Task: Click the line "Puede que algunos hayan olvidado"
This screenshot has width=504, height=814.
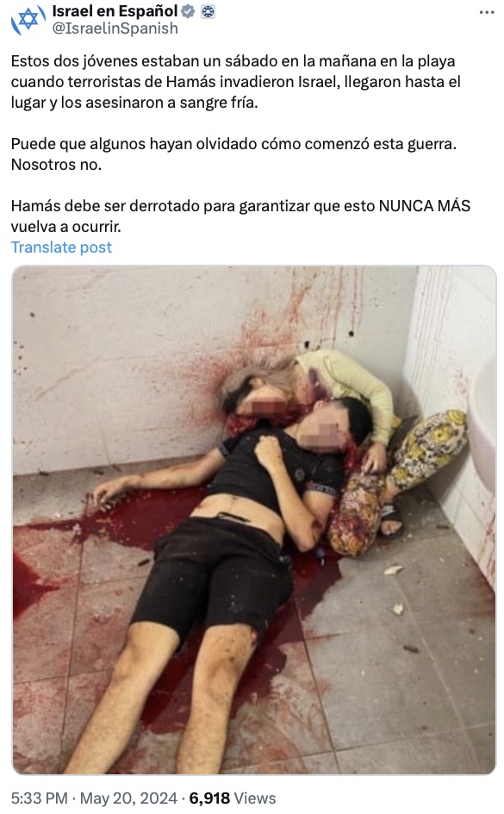Action: pyautogui.click(x=233, y=144)
